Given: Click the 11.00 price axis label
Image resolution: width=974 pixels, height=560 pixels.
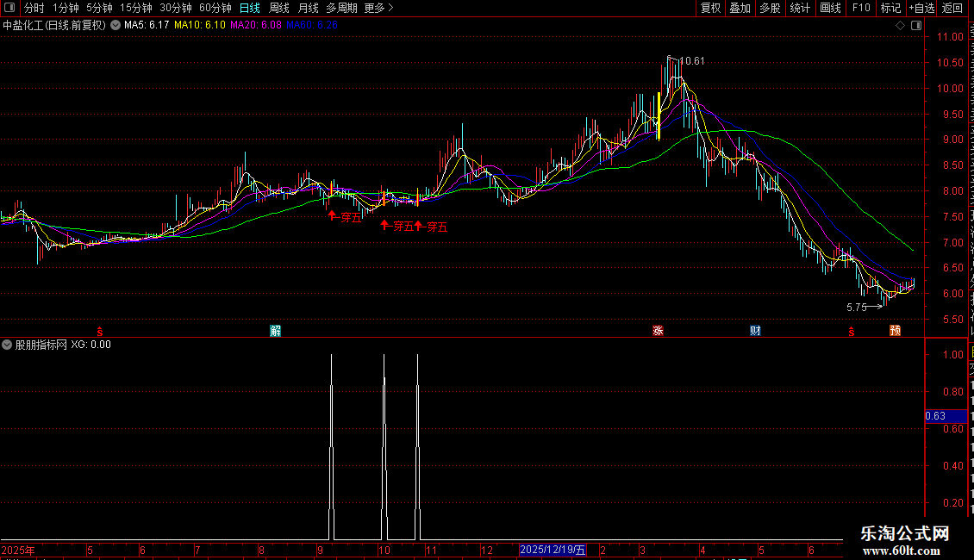Looking at the screenshot, I should pos(950,37).
